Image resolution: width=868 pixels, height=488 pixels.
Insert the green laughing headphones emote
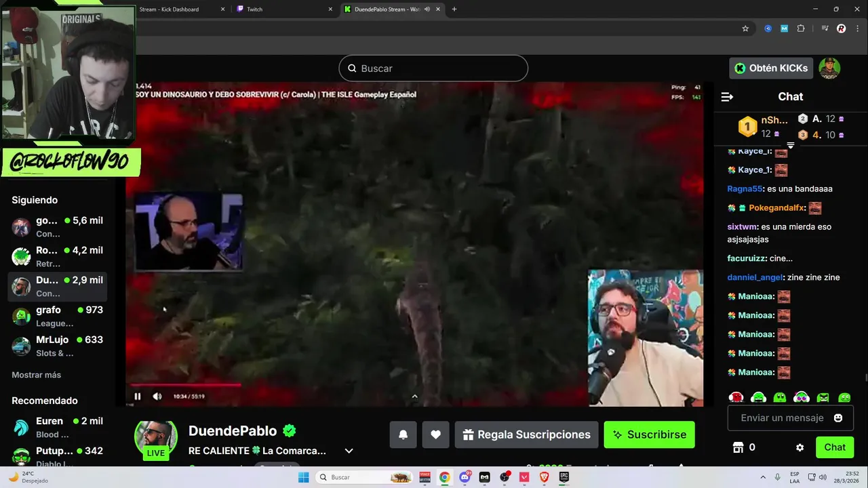click(758, 398)
